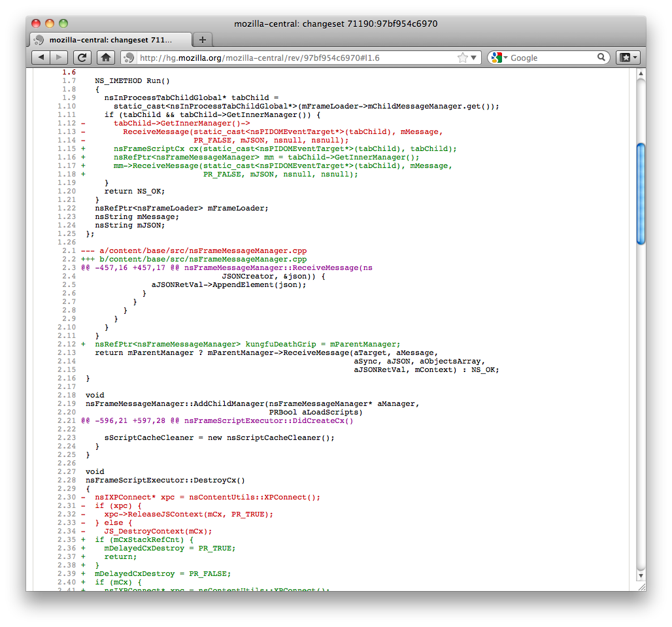Open line number link 1.20
672x627 pixels.
pyautogui.click(x=67, y=191)
